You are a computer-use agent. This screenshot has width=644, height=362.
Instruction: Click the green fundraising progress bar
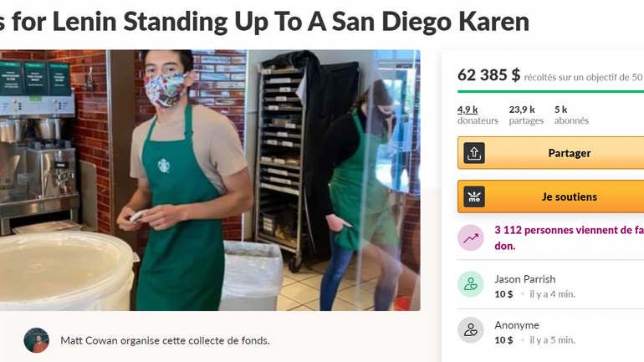tap(551, 91)
